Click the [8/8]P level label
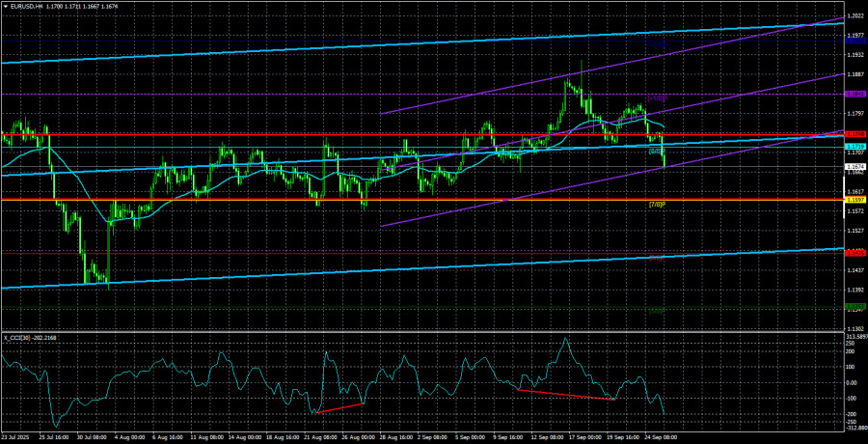868x444 pixels. 656,152
